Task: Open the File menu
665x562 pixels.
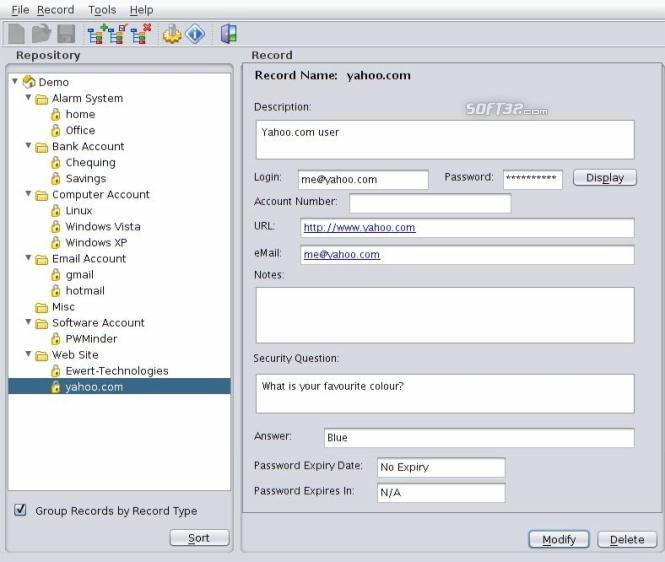Action: tap(20, 10)
